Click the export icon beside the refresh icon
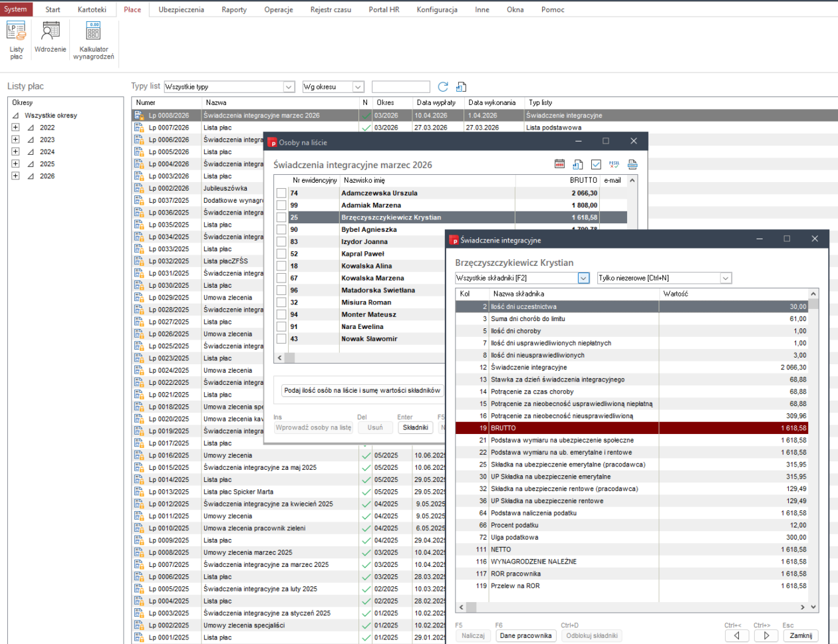Image resolution: width=838 pixels, height=644 pixels. tap(462, 87)
